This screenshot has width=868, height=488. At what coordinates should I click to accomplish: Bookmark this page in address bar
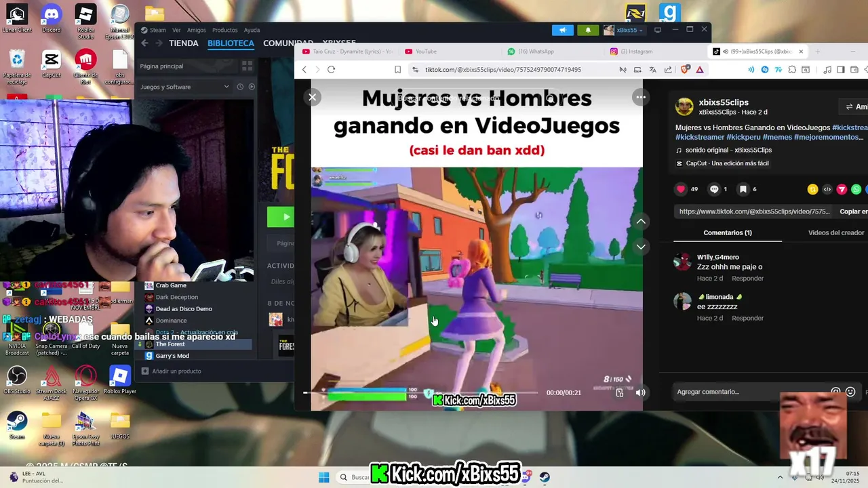point(397,69)
